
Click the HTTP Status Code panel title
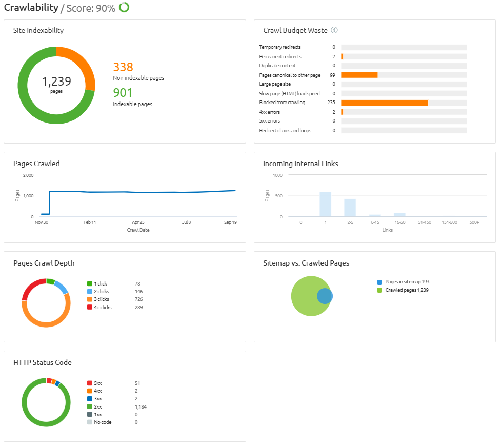(x=42, y=362)
